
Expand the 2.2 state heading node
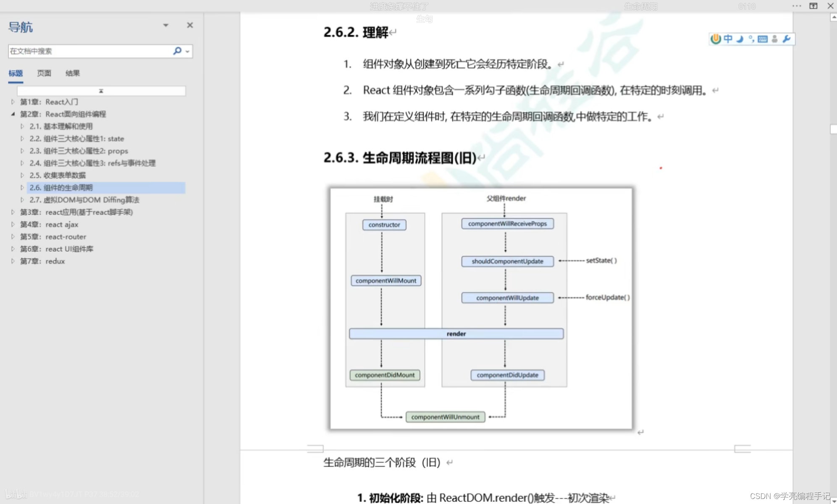(22, 138)
